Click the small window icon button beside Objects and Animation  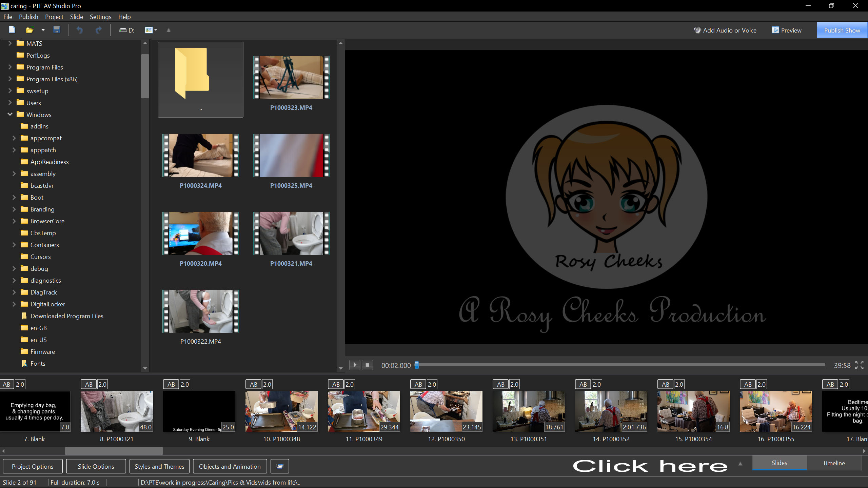pyautogui.click(x=280, y=466)
